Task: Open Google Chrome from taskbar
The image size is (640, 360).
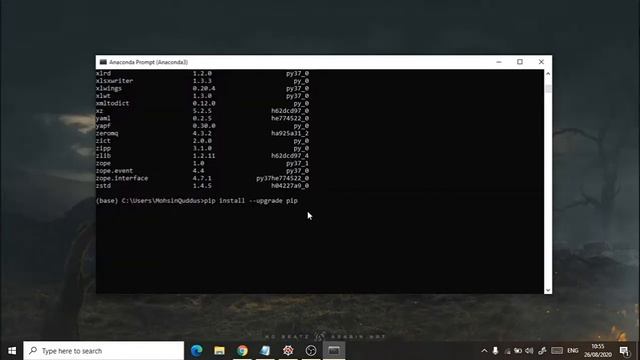Action: [242, 351]
